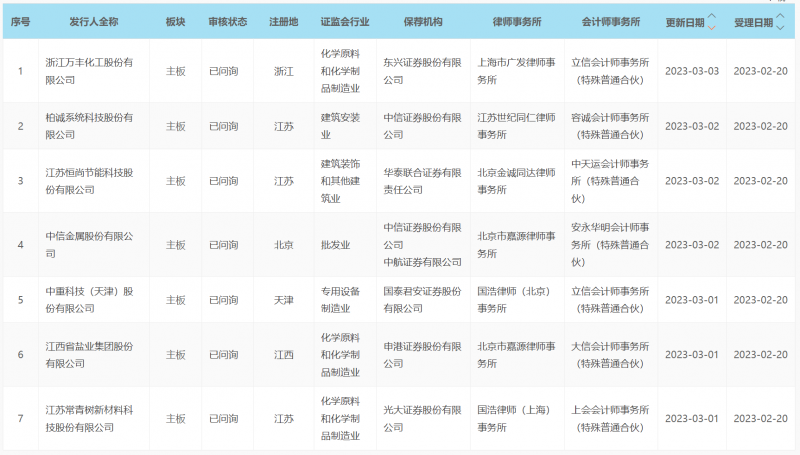Click the 会计师事务所 column header
800x455 pixels.
[611, 22]
